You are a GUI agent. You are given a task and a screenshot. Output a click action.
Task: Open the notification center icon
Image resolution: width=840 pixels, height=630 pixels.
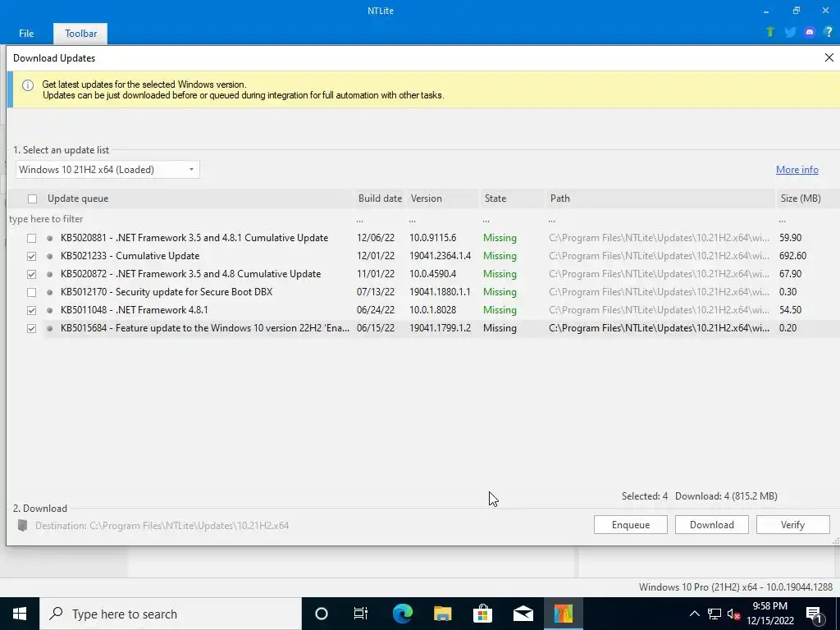(x=815, y=614)
